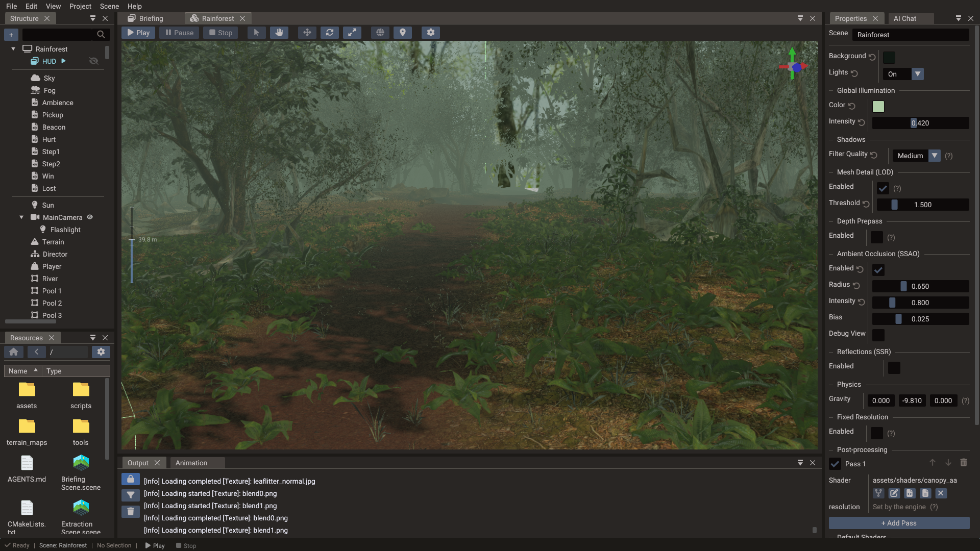This screenshot has width=980, height=551.
Task: Activate the hand pan tool
Action: 279,33
